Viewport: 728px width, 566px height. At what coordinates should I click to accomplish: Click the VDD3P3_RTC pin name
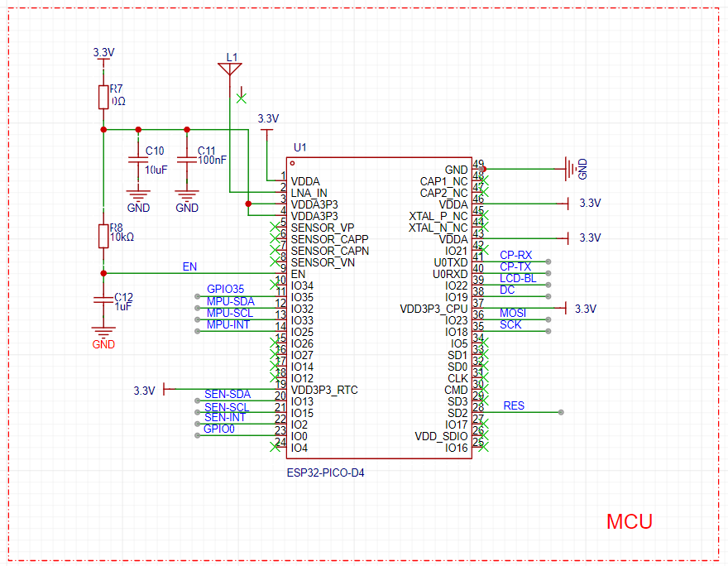coord(324,390)
